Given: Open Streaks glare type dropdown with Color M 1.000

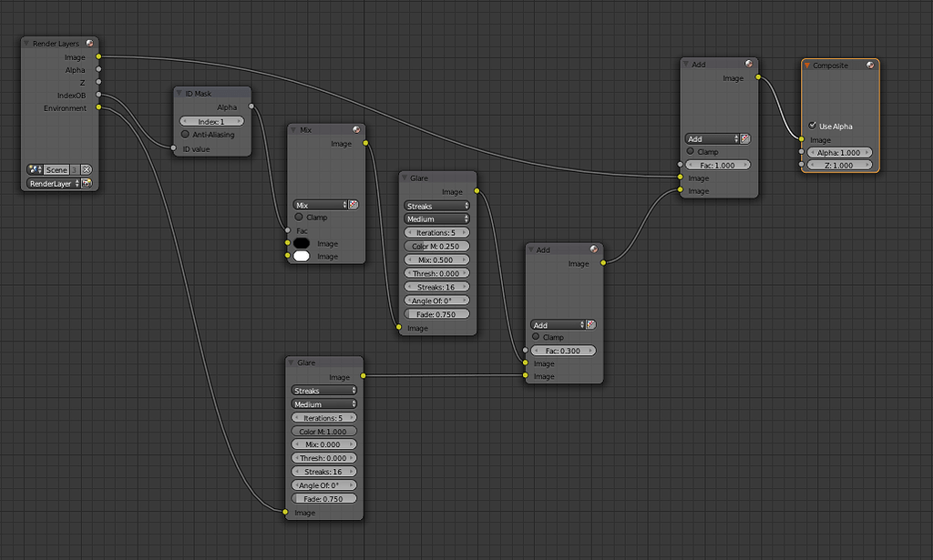Looking at the screenshot, I should point(323,391).
